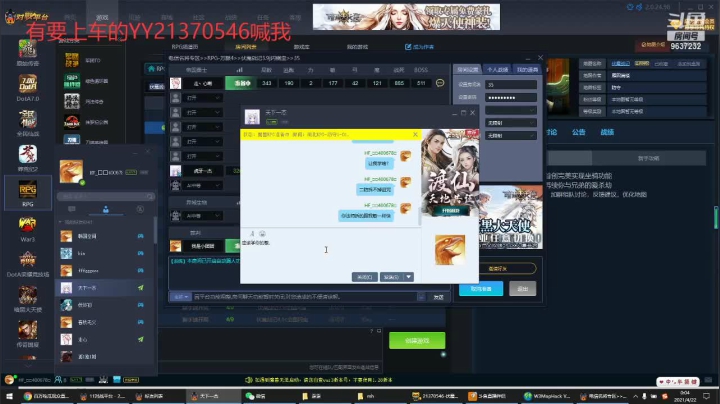Switch to the third tab in friend panel
Viewport: 720px width, 404px height.
tap(140, 209)
